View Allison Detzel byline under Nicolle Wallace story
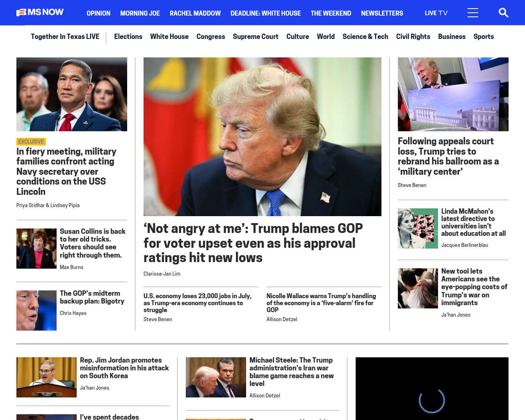 coord(282,320)
